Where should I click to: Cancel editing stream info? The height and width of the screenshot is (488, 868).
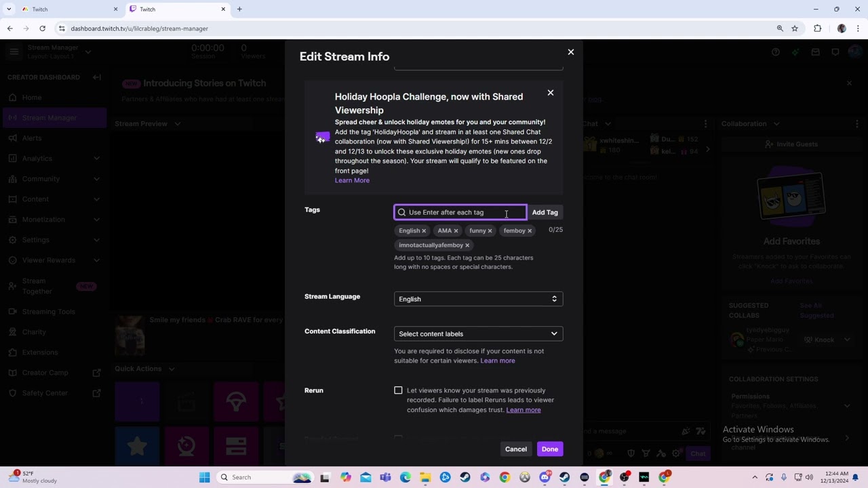pos(516,449)
